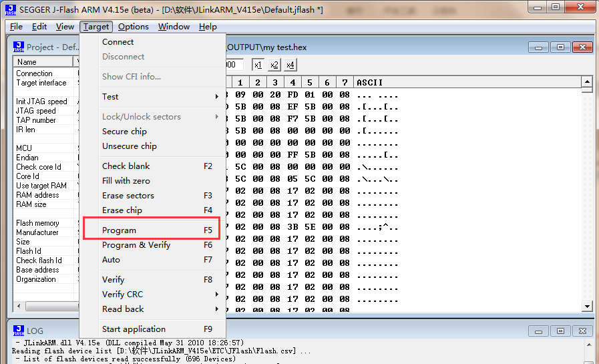Image resolution: width=599 pixels, height=364 pixels.
Task: Minimize the hex data window
Action: (x=539, y=47)
